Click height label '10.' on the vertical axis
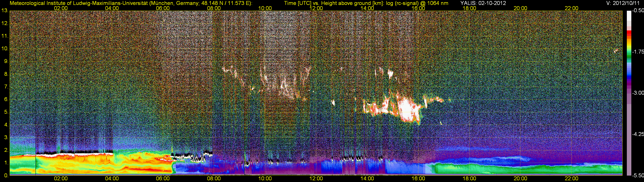 click(x=5, y=49)
